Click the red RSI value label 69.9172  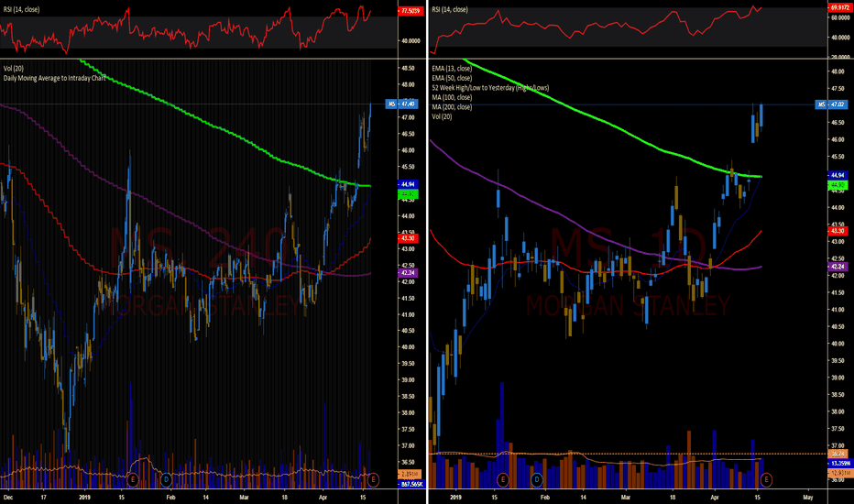point(840,7)
